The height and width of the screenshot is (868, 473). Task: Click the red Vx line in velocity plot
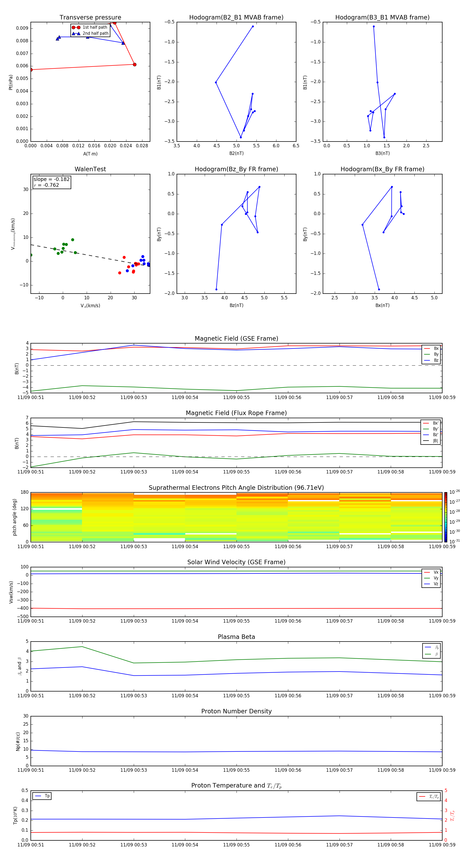pyautogui.click(x=236, y=609)
